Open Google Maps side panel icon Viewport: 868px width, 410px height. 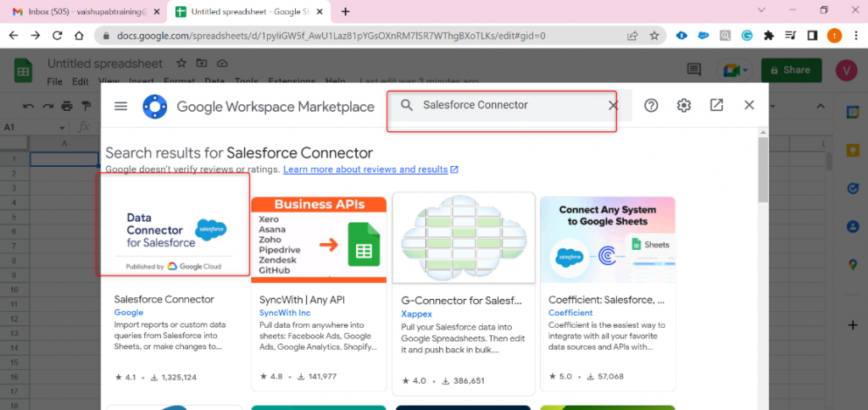pos(853,264)
